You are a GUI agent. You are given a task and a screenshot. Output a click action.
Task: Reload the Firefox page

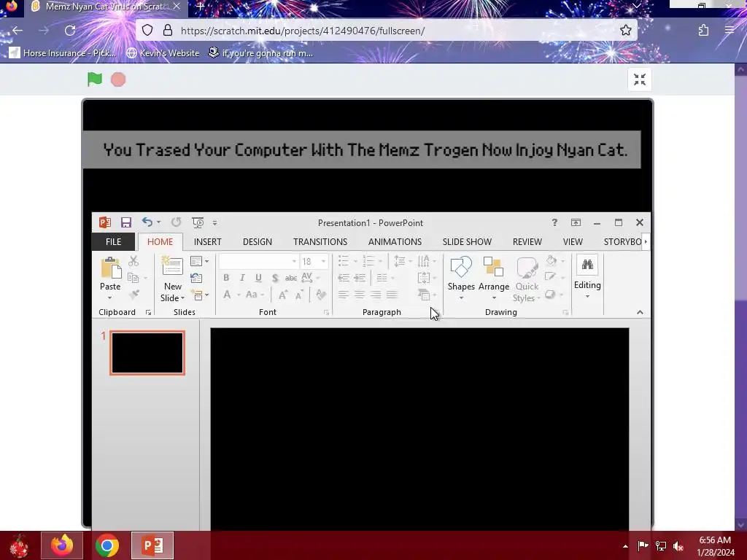[70, 31]
